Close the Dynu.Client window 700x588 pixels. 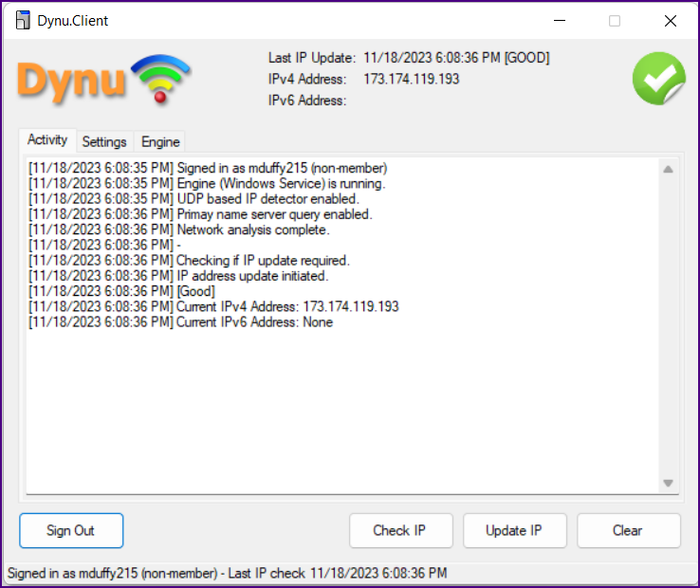(670, 21)
